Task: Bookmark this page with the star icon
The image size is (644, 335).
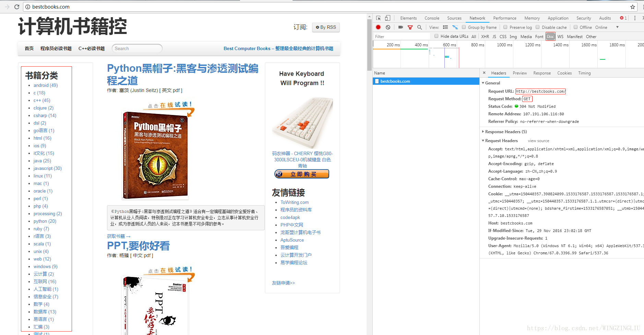Action: click(x=633, y=7)
